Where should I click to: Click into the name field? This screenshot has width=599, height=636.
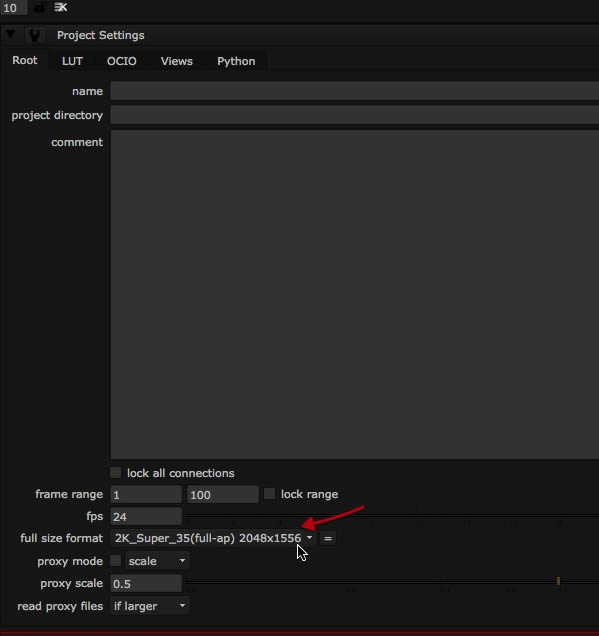[x=354, y=91]
